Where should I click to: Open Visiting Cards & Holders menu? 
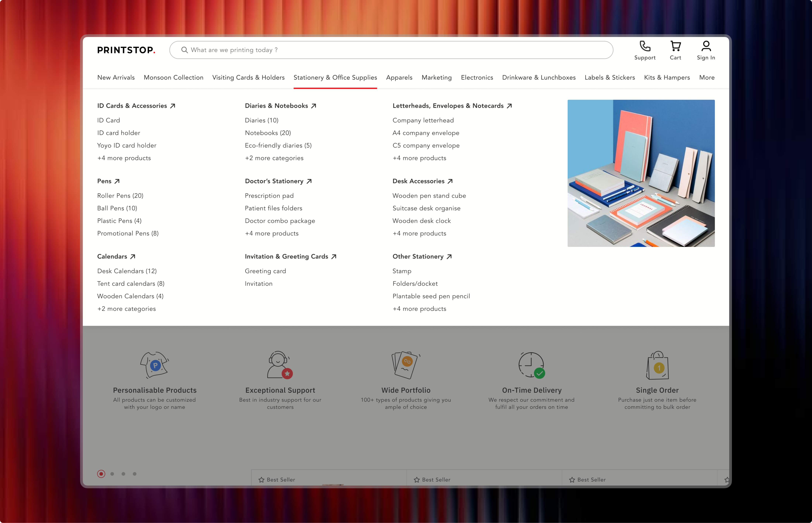[x=248, y=78]
